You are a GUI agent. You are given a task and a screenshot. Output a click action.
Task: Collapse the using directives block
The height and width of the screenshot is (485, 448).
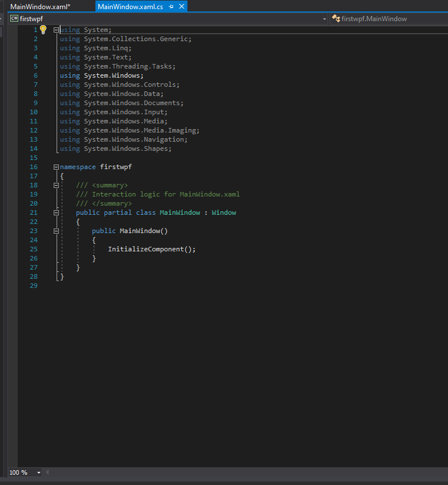(56, 30)
